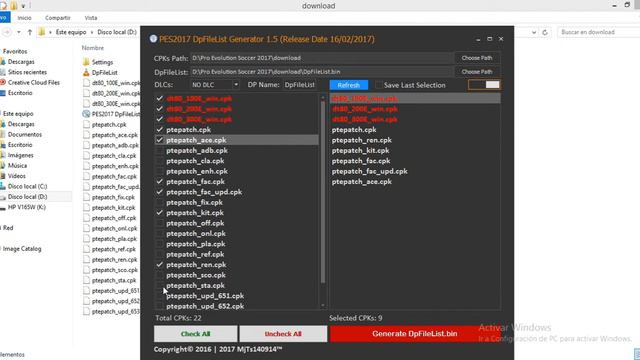Click Choose Path for CPKs Path
Screen dimensions: 640x360
(477, 58)
